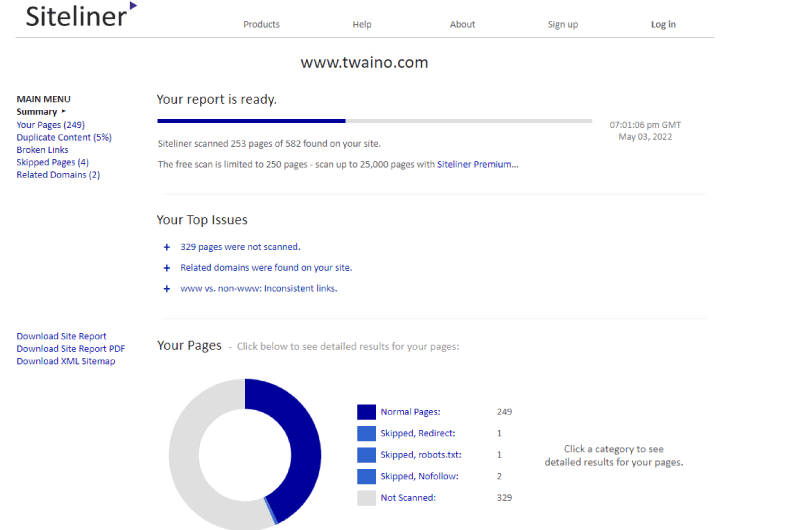
Task: Click the Not Scanned gray swatch
Action: pos(366,498)
